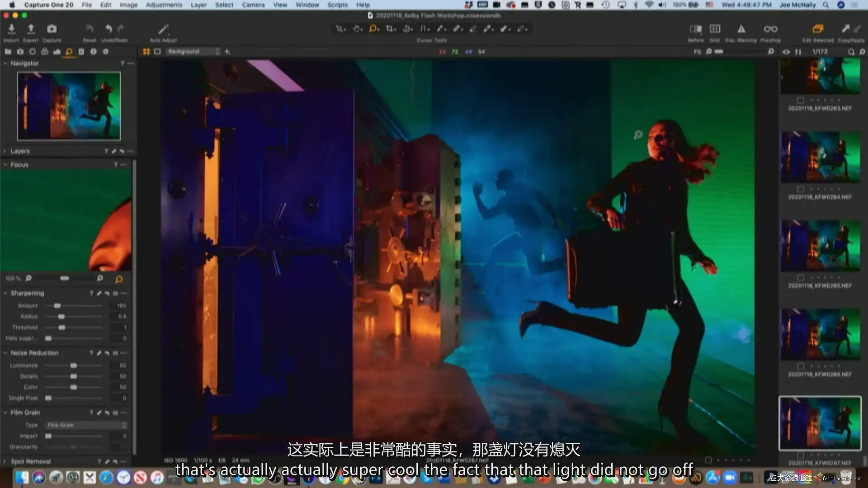This screenshot has width=868, height=488.
Task: Show the Grid overlay
Action: click(715, 29)
